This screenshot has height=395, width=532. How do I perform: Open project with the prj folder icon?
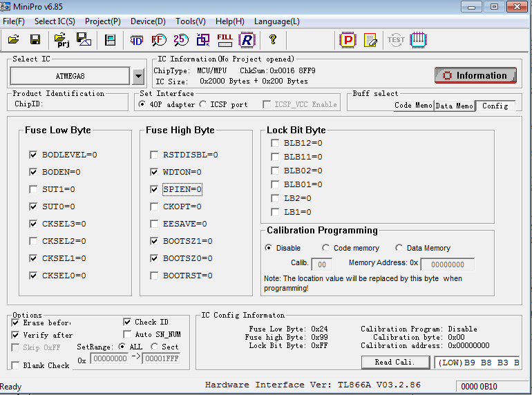point(61,39)
